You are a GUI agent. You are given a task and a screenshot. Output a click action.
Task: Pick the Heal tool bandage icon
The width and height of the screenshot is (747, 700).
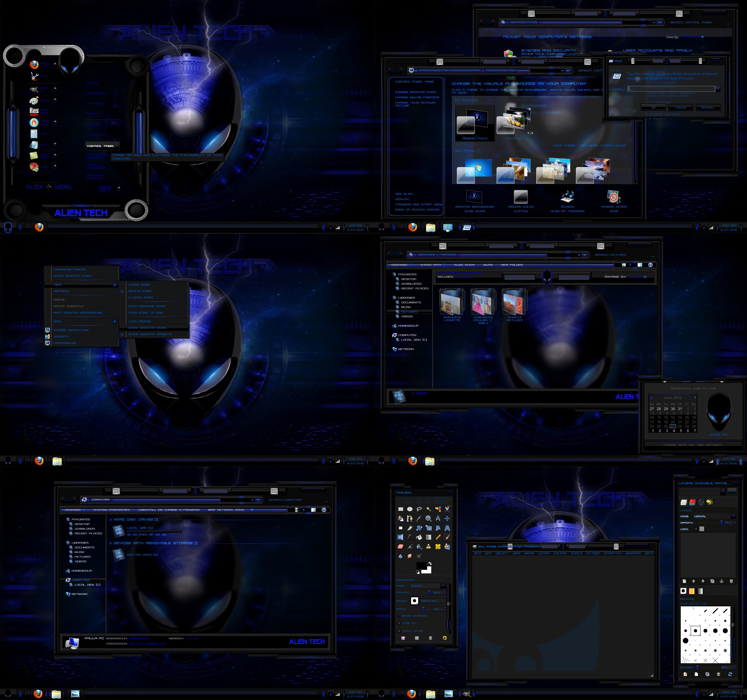point(438,546)
